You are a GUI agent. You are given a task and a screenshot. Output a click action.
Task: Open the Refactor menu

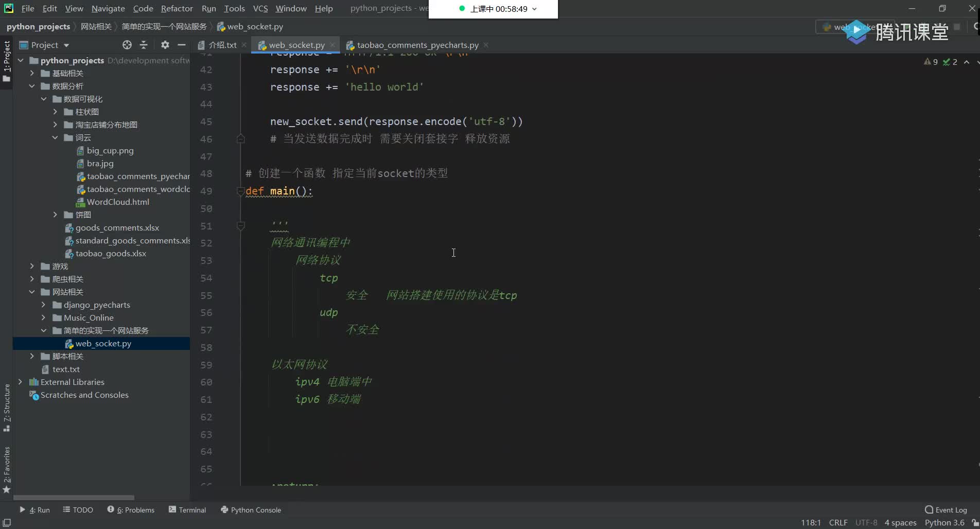tap(177, 8)
